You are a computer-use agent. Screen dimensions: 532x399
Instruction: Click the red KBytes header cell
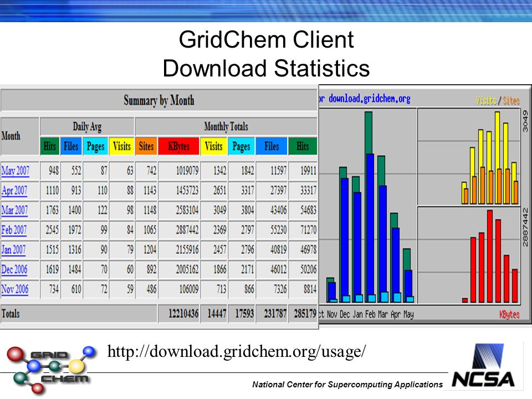click(179, 146)
